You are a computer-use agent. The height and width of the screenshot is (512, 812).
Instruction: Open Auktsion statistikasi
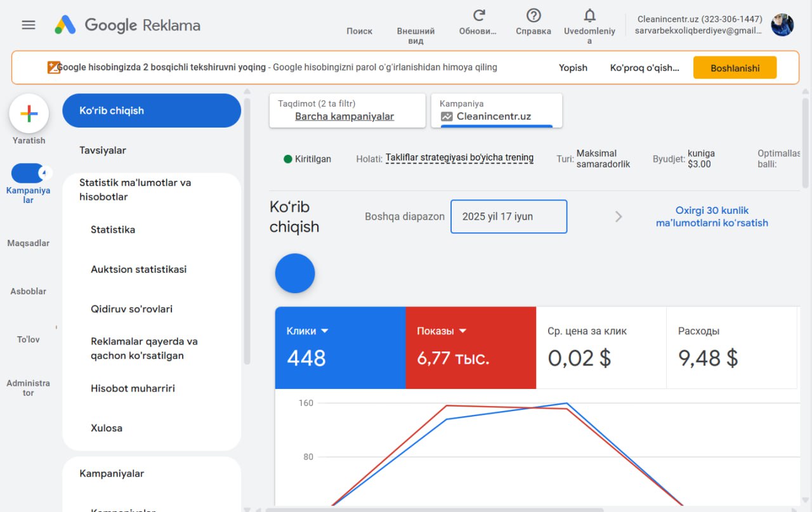click(x=139, y=269)
